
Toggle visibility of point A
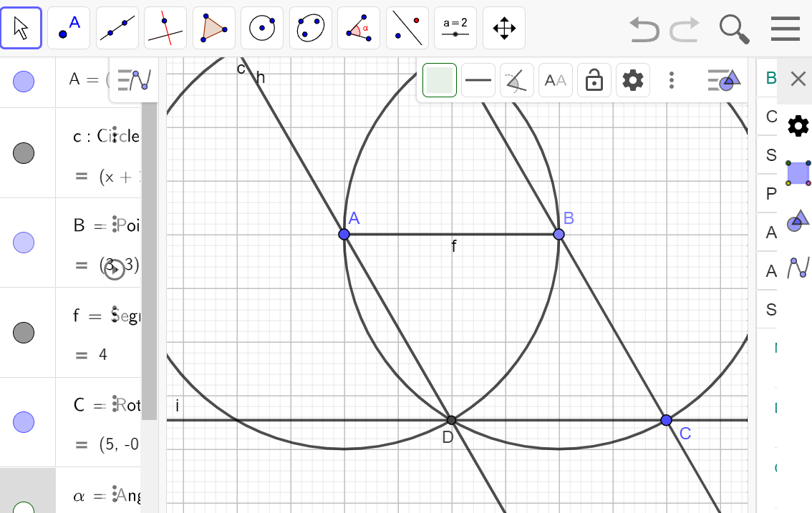(24, 82)
